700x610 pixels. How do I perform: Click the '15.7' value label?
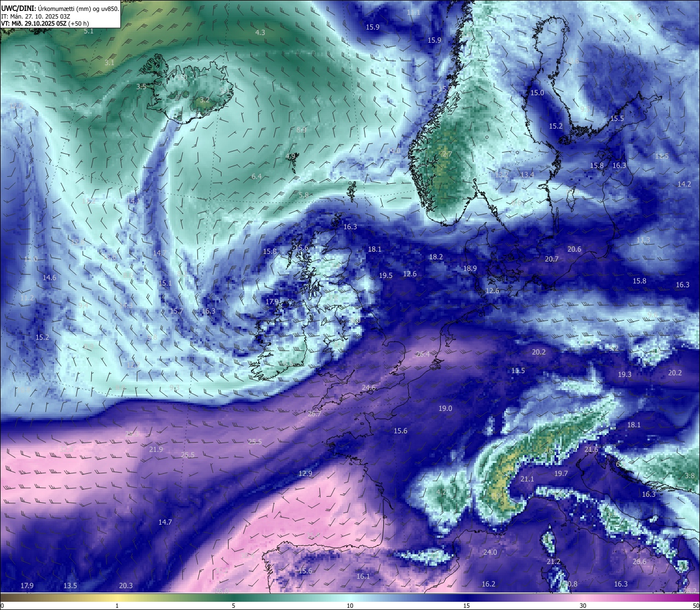[176, 311]
